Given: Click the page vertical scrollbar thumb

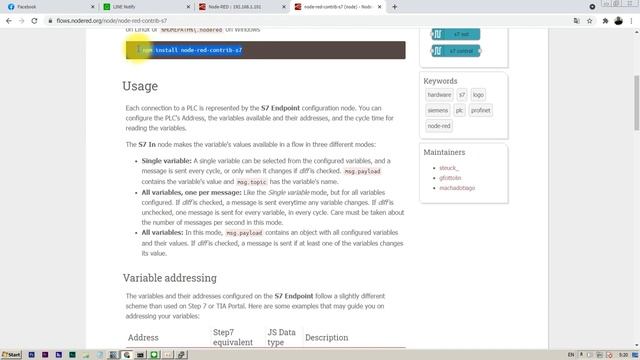Looking at the screenshot, I should pos(636,103).
